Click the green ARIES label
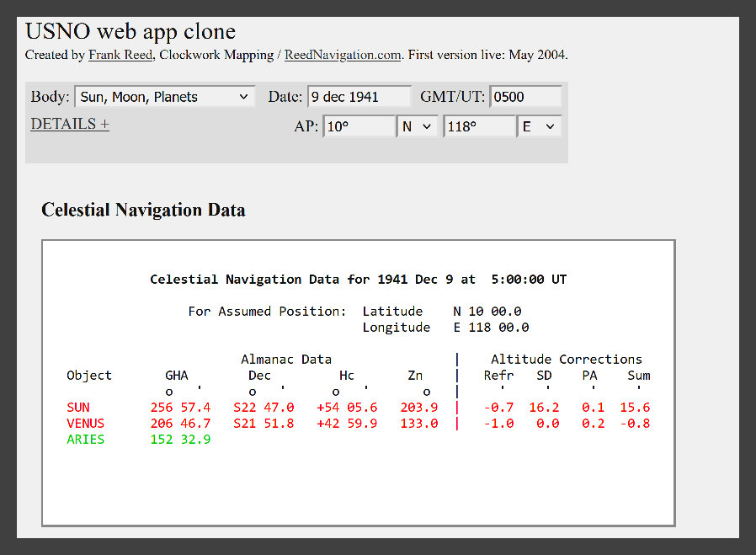Screen dimensions: 756x555 [86, 440]
